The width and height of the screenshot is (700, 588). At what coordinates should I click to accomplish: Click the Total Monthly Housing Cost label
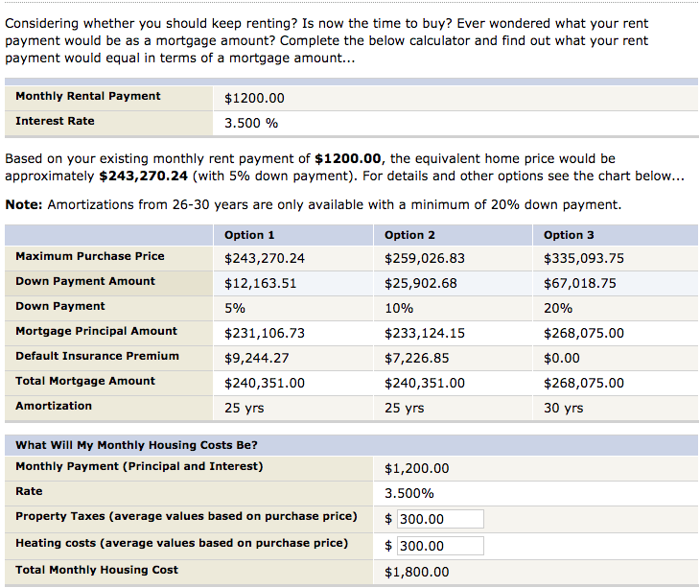97,570
